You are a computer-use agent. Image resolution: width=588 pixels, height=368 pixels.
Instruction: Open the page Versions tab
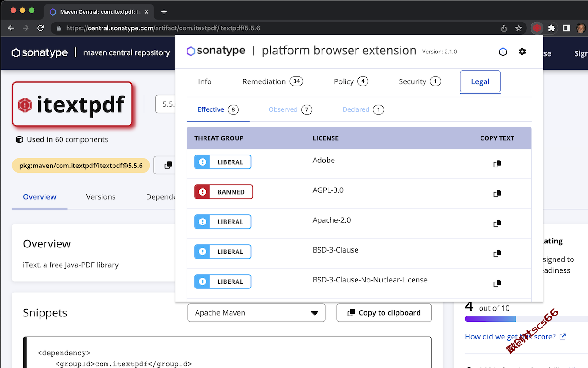point(101,197)
